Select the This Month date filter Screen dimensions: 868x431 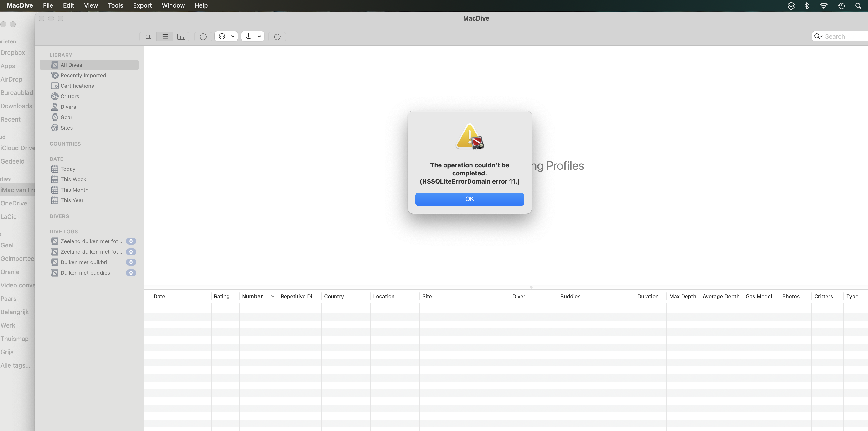[x=74, y=190]
